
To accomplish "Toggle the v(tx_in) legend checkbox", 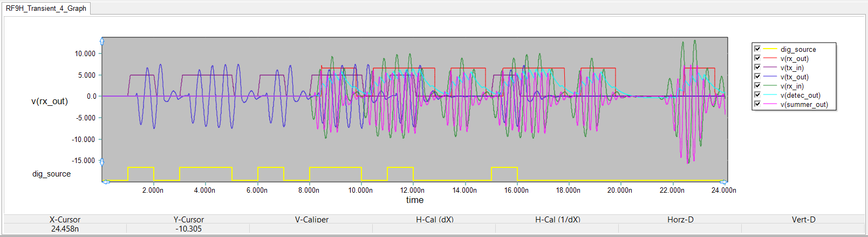I will point(757,67).
